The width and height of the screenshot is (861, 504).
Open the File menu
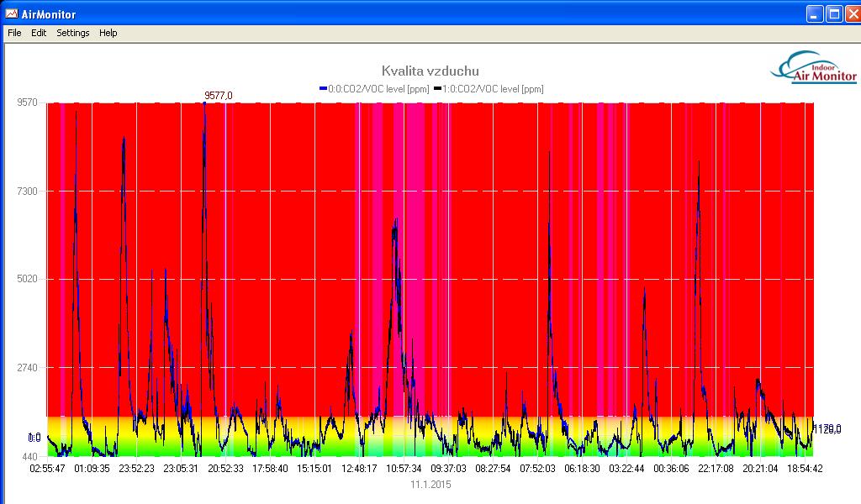14,33
